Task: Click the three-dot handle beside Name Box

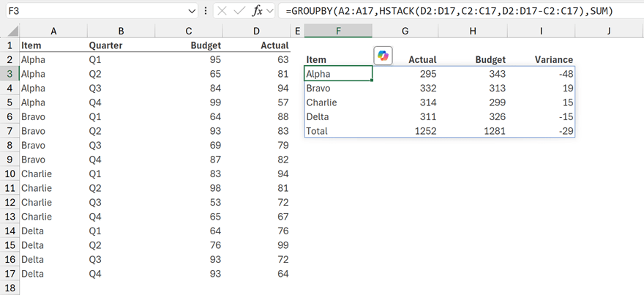Action: coord(206,11)
